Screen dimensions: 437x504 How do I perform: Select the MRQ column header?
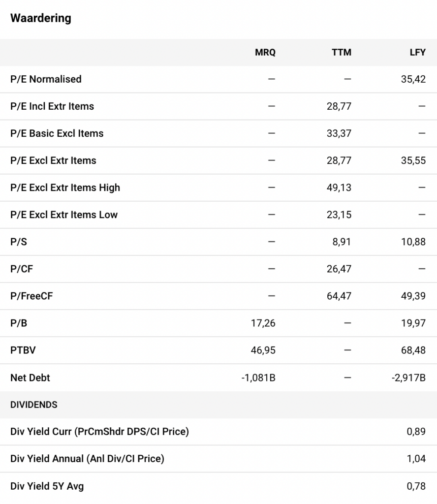point(265,52)
